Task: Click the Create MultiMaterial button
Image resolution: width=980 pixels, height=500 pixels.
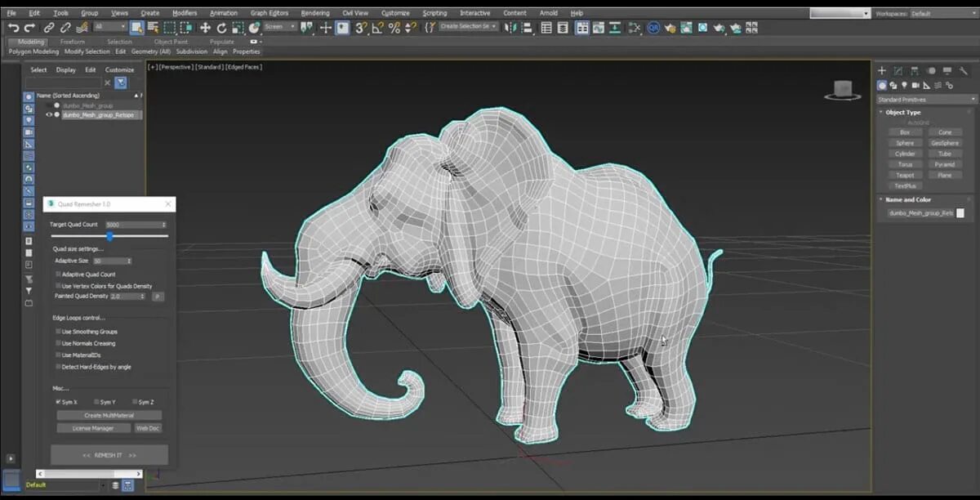Action: click(x=109, y=415)
